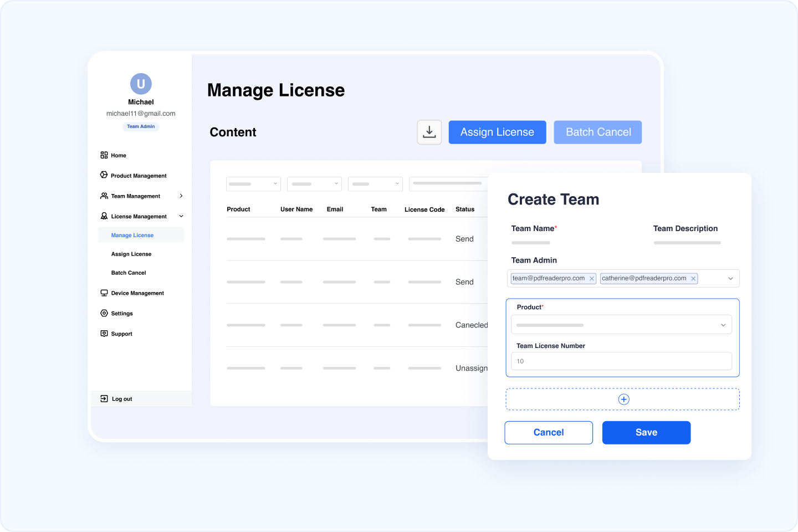
Task: Click the Support chat icon
Action: point(104,334)
